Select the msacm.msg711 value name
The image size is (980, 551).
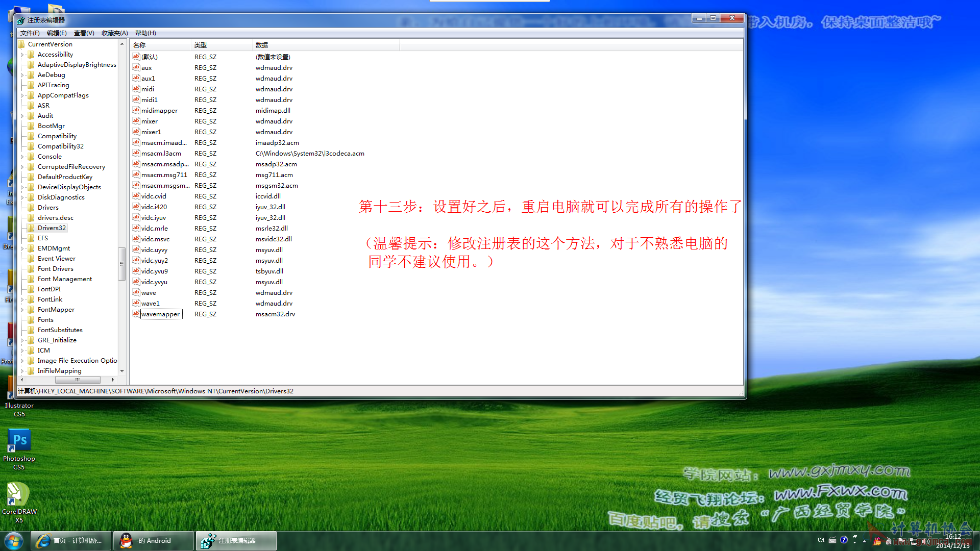pos(164,175)
